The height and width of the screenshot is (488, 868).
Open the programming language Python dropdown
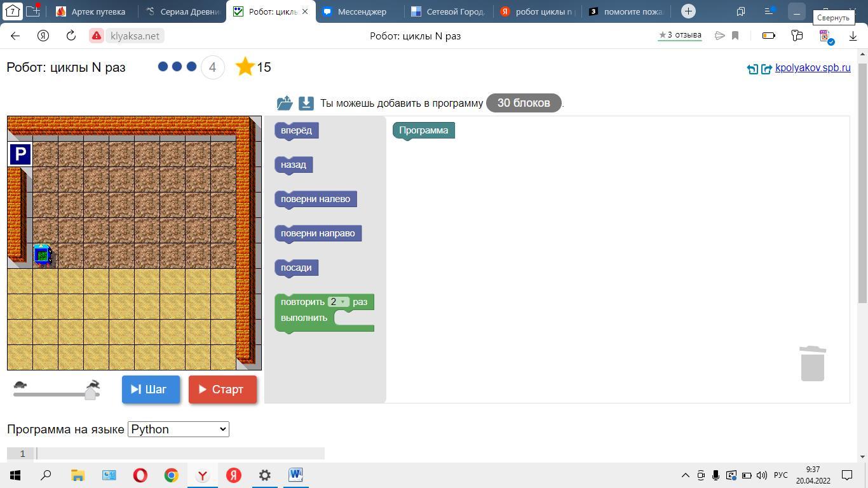click(x=178, y=429)
